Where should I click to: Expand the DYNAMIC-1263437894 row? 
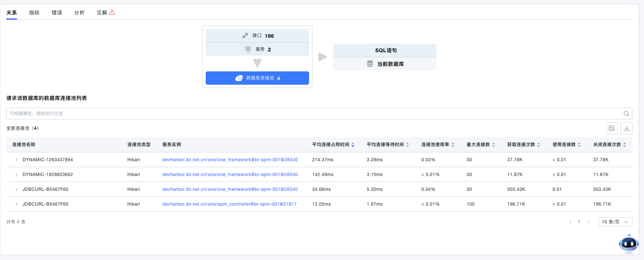(17, 160)
